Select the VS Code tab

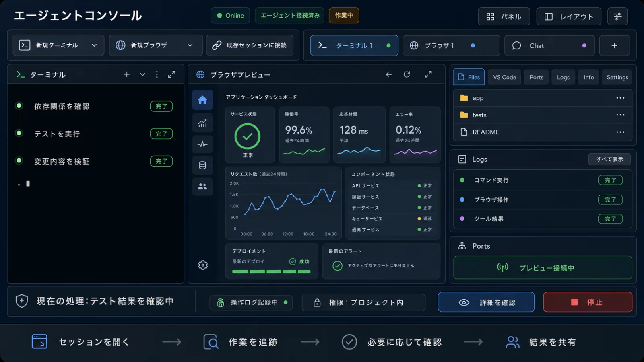click(x=504, y=77)
